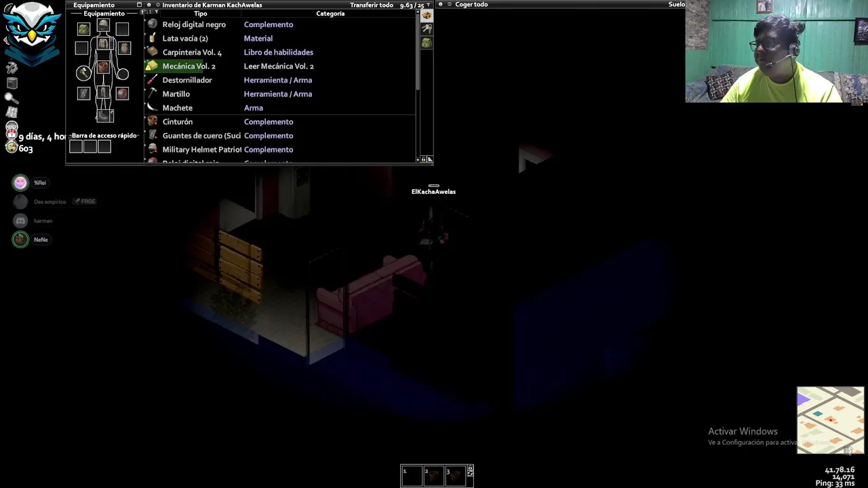The height and width of the screenshot is (488, 868).
Task: Click the minimap corner toggle icon
Action: click(x=847, y=451)
